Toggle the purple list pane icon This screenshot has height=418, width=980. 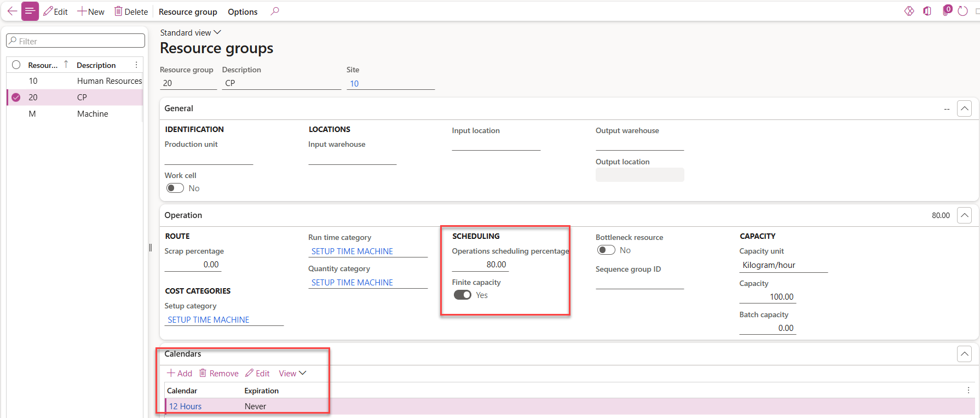point(30,12)
